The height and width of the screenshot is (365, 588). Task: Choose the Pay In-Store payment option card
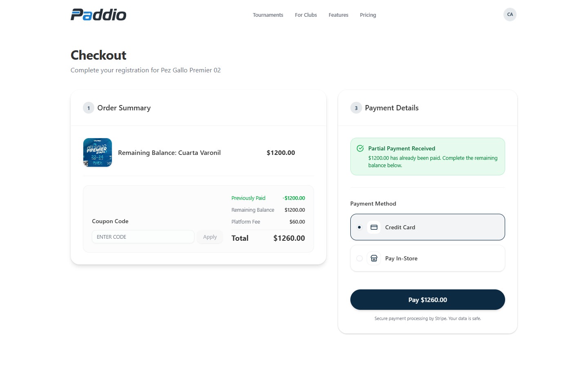pos(428,258)
